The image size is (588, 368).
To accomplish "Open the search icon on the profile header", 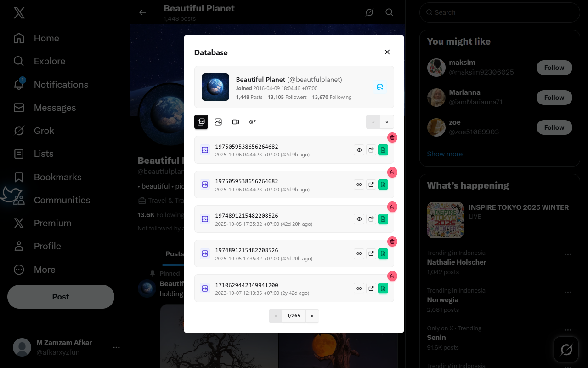I will coord(389,12).
